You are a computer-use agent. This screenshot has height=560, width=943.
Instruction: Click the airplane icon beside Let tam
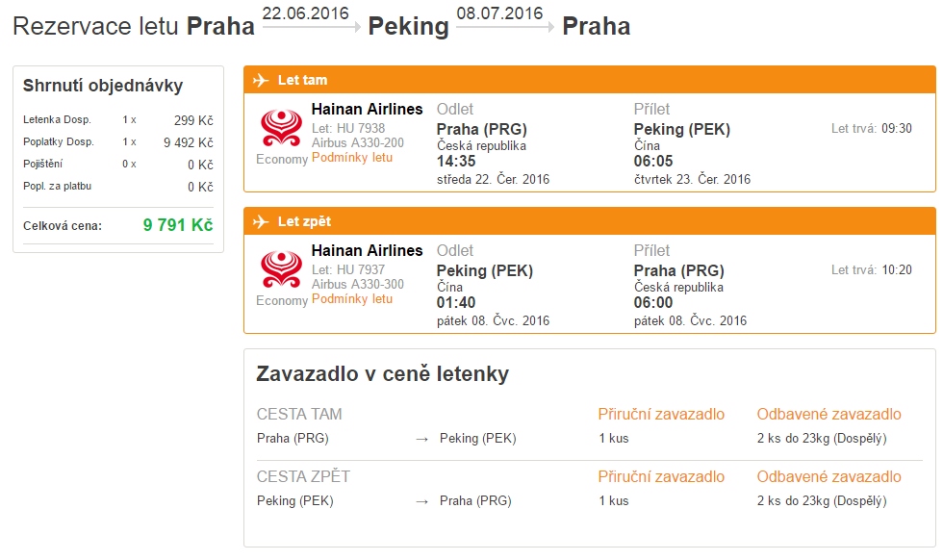coord(261,80)
